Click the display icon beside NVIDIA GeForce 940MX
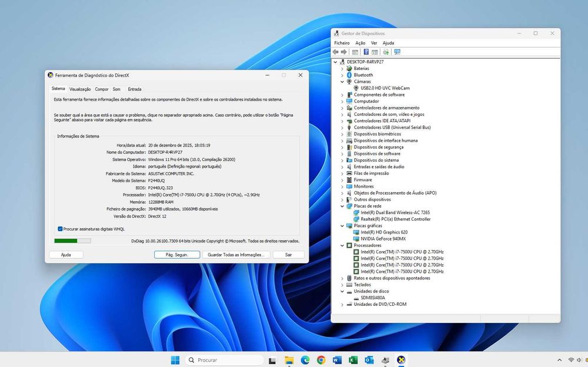This screenshot has height=367, width=588. pyautogui.click(x=356, y=239)
